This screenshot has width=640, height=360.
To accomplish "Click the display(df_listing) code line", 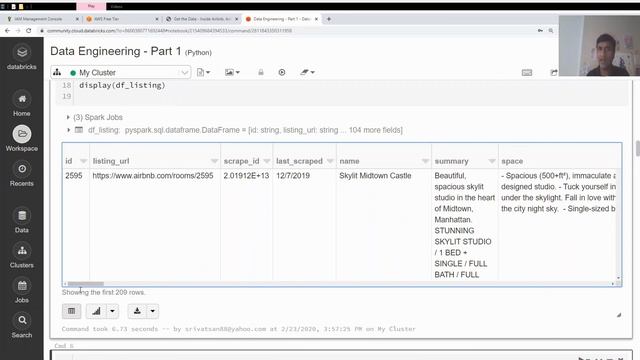I will coord(122,85).
